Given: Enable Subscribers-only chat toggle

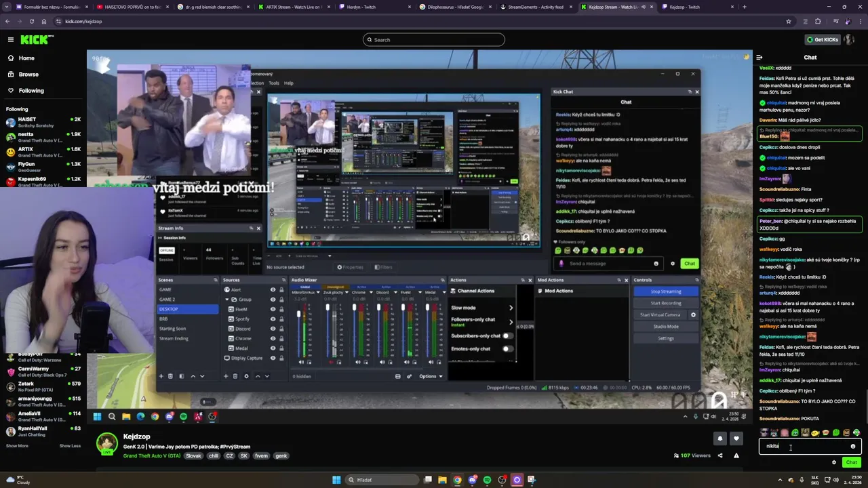Looking at the screenshot, I should (507, 335).
